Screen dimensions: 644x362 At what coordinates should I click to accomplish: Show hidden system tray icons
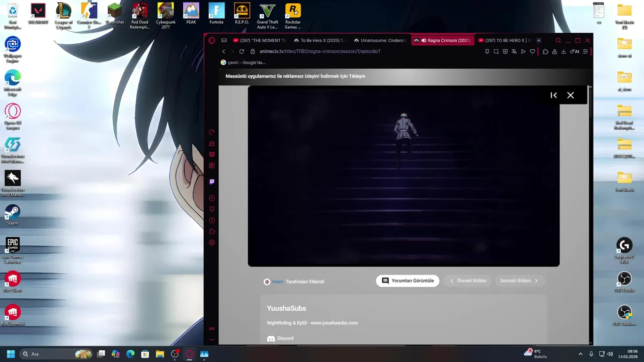(x=580, y=354)
